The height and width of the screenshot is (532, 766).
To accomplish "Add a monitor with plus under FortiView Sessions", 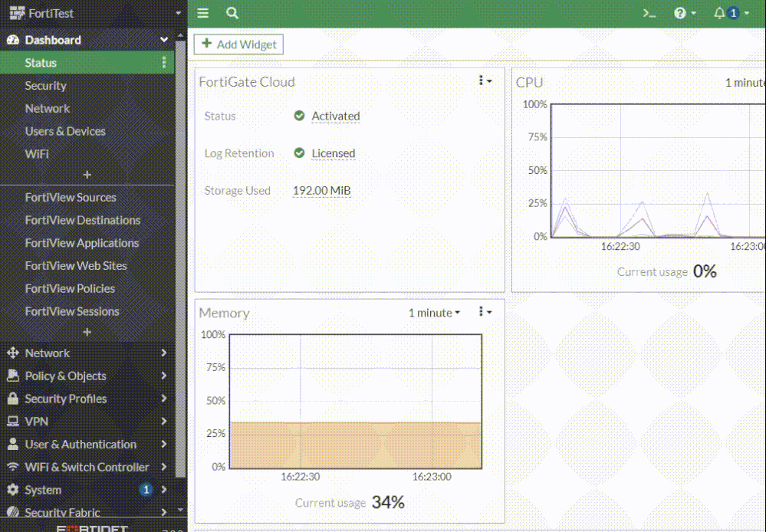I will click(87, 332).
